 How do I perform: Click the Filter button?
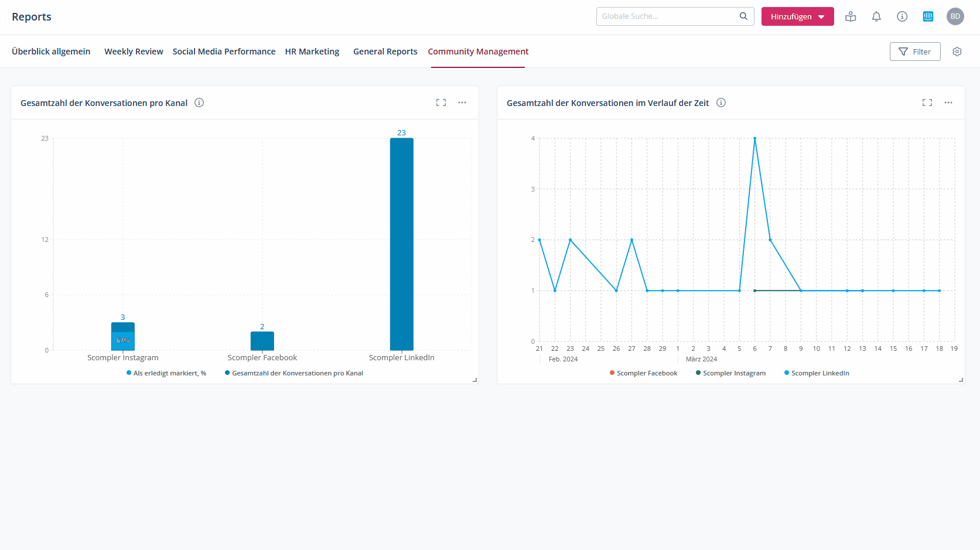click(914, 52)
